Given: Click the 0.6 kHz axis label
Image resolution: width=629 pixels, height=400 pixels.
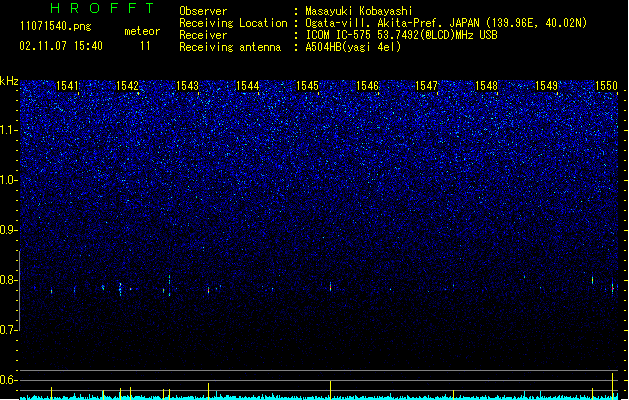Looking at the screenshot, I should coord(8,380).
